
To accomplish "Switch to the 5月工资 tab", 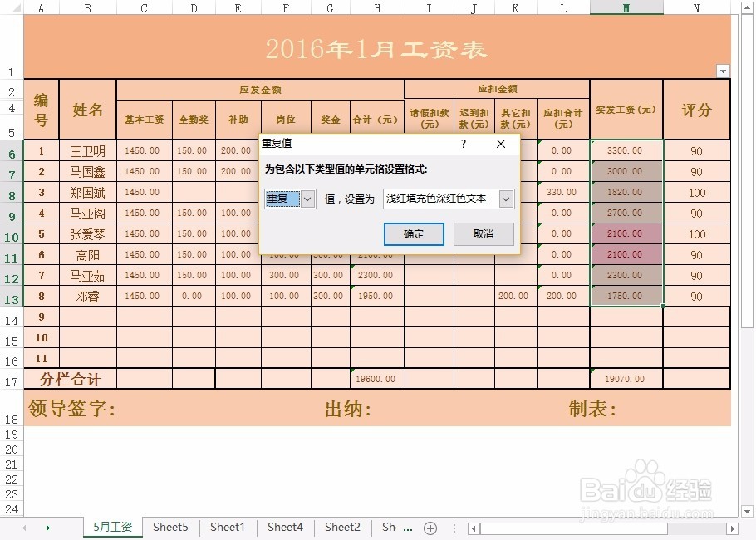I will point(112,527).
